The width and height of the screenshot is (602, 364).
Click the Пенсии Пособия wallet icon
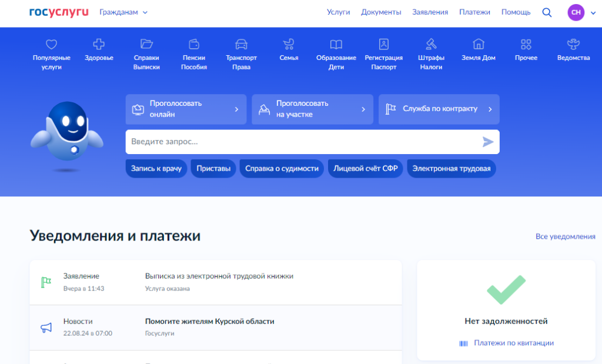point(194,44)
